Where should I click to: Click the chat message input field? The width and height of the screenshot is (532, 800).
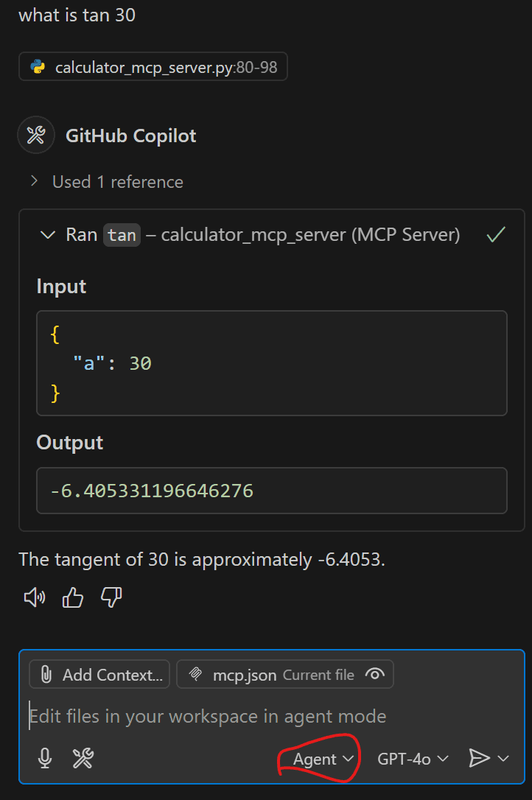[221, 715]
